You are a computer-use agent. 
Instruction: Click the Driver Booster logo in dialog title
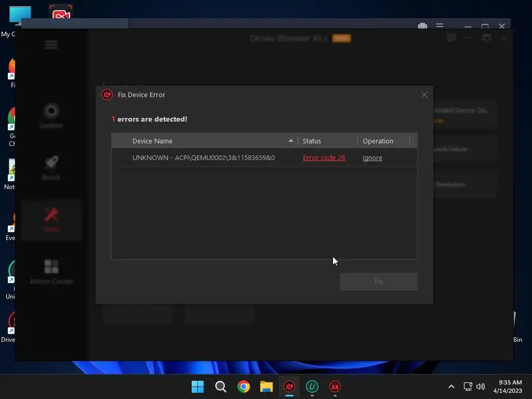[x=107, y=95]
